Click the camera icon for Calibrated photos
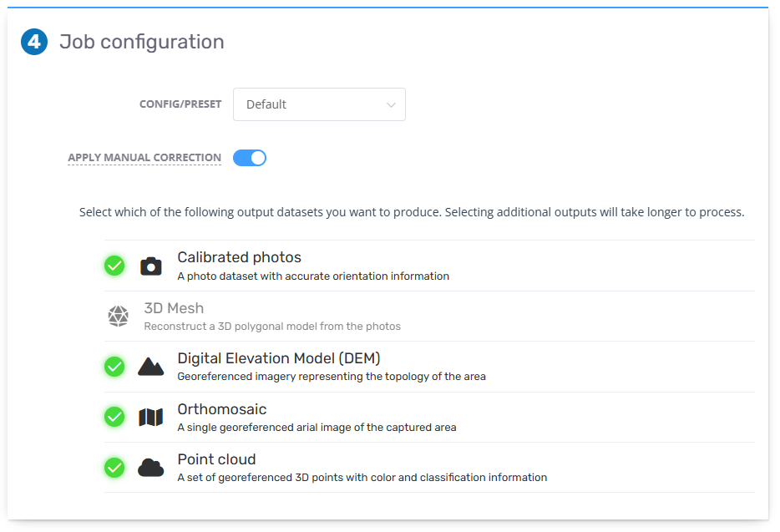The image size is (780, 532). click(150, 266)
